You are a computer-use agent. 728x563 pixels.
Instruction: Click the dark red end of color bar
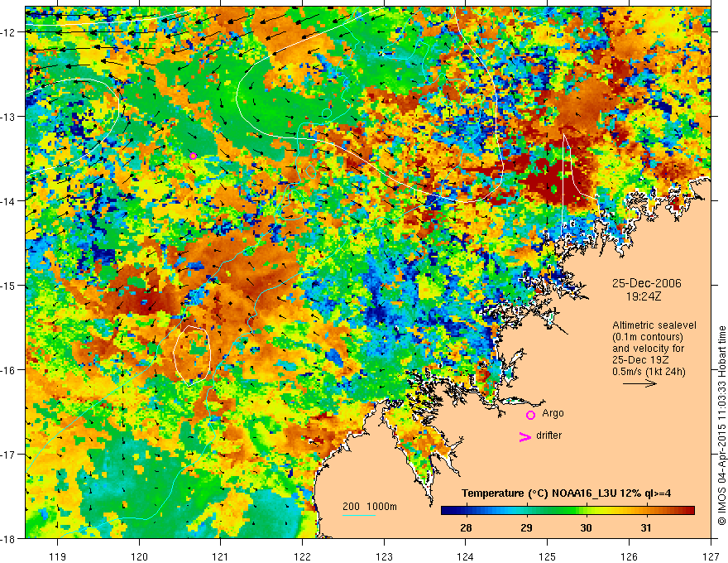(x=691, y=511)
